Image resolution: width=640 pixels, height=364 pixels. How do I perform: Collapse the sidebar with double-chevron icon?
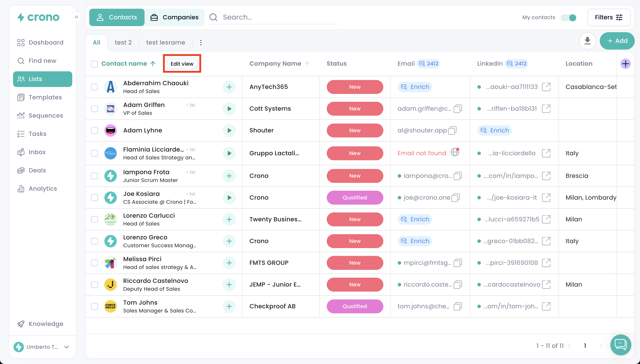coord(77,17)
